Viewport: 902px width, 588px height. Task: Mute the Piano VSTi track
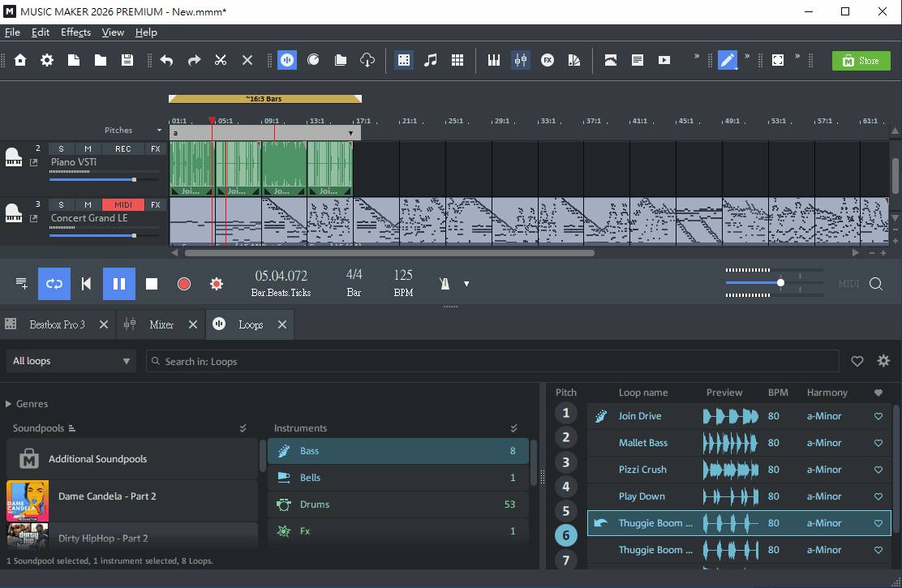[x=88, y=148]
